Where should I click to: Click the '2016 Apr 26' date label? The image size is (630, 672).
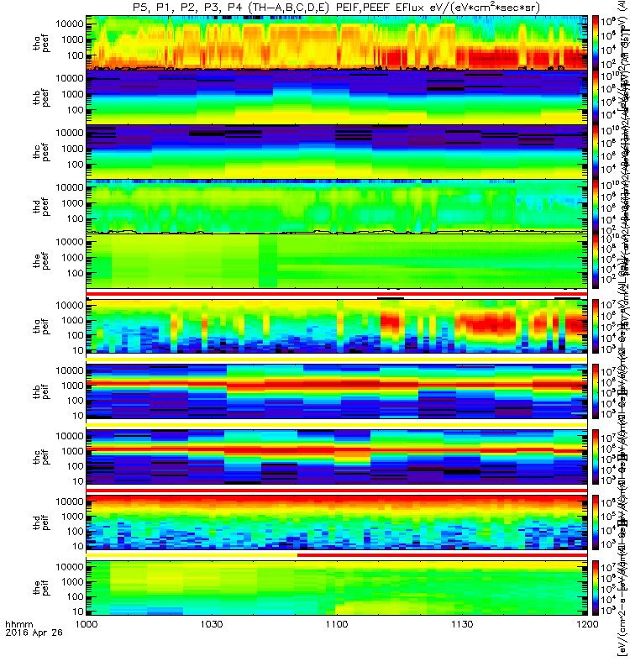tap(34, 633)
